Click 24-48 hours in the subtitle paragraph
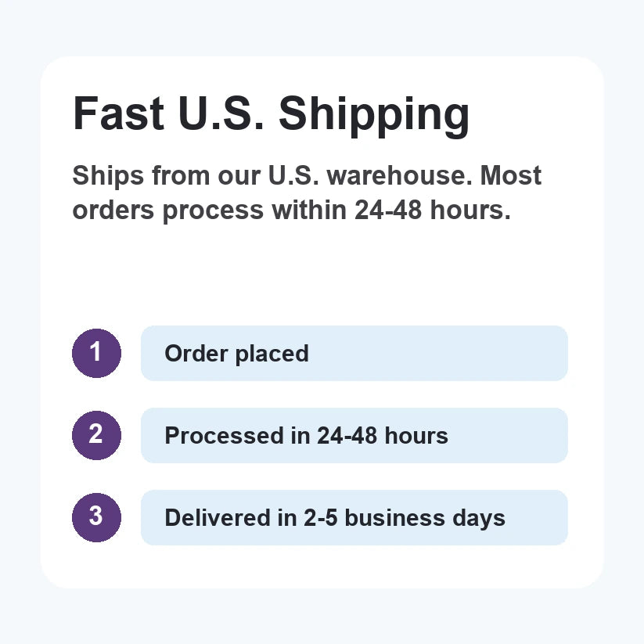Viewport: 644px width, 644px height. point(433,210)
